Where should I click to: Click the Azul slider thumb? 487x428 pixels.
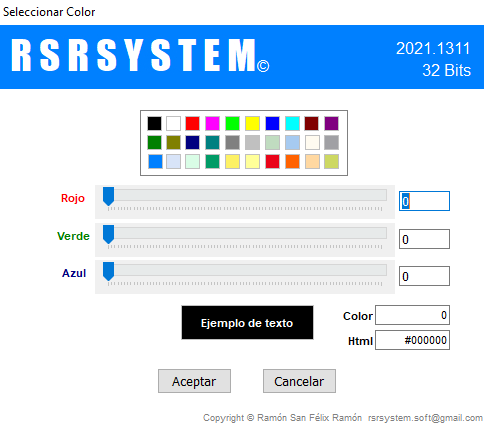[x=108, y=271]
